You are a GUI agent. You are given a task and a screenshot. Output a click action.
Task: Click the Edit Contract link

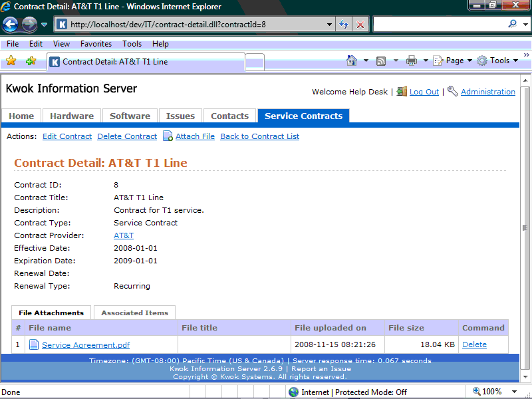67,136
